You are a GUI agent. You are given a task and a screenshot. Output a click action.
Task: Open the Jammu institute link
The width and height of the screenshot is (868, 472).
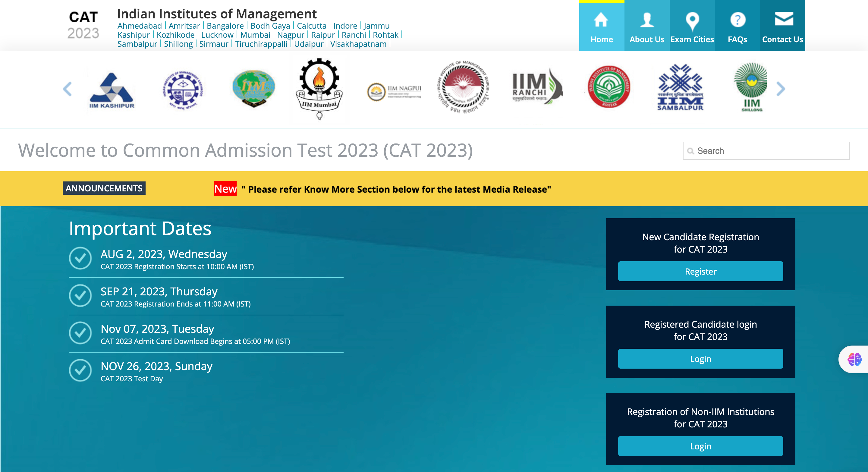tap(376, 26)
